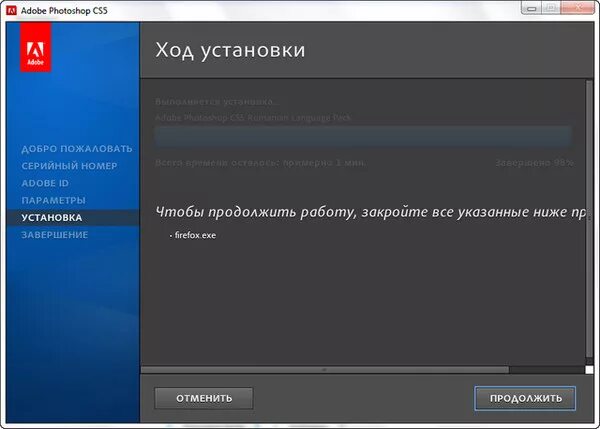600x429 pixels.
Task: Minimize the installer window
Action: 531,8
